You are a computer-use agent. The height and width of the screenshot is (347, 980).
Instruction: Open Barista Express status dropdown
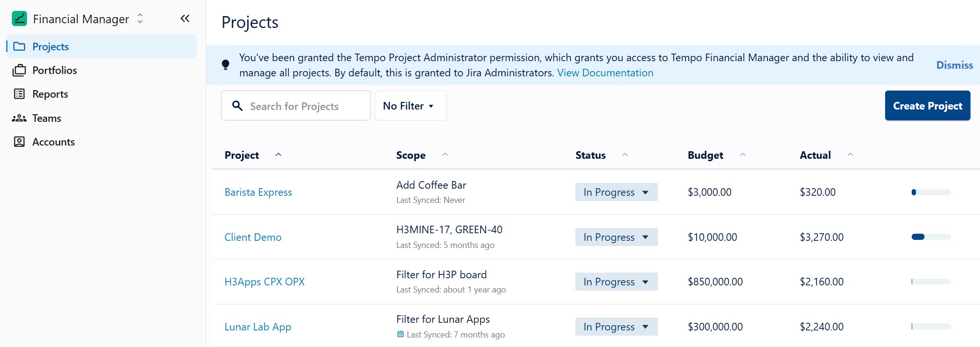pos(616,192)
